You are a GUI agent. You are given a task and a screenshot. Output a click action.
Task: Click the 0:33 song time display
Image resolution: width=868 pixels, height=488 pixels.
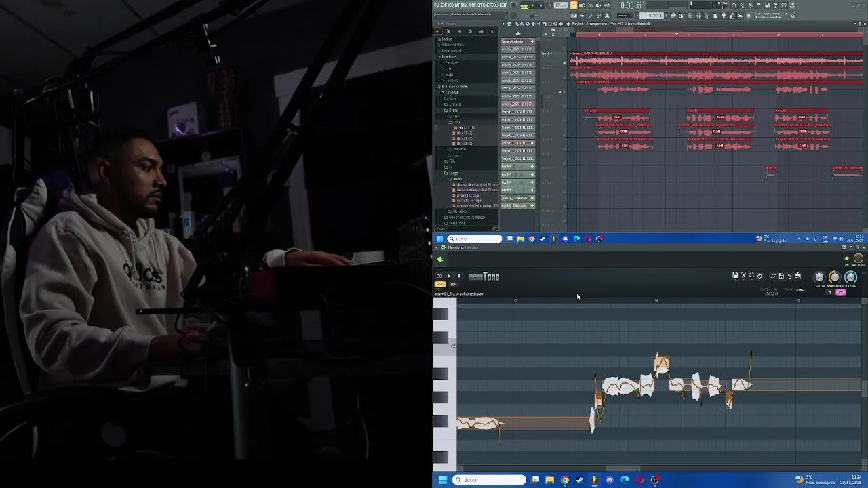coord(631,5)
